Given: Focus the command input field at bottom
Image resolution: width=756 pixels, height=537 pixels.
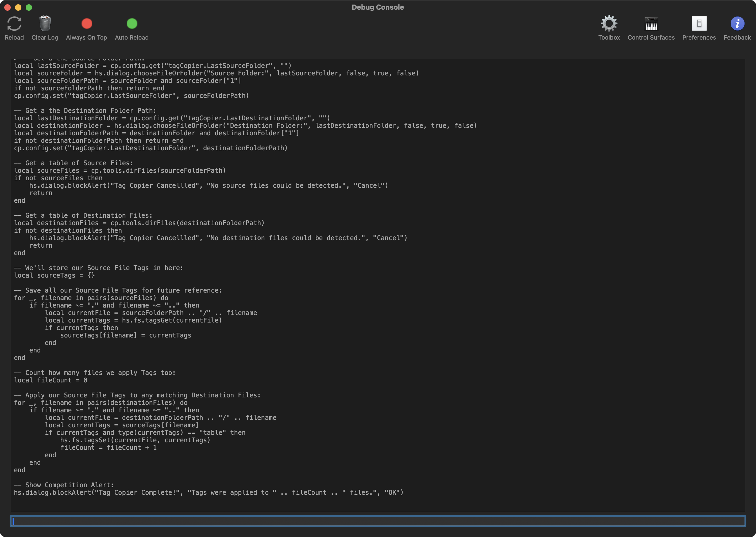Looking at the screenshot, I should click(x=377, y=521).
